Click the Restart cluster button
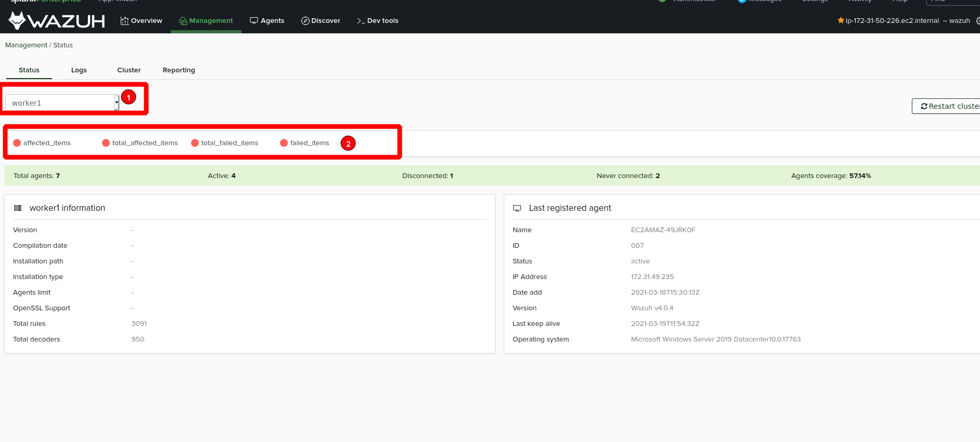Image resolution: width=980 pixels, height=442 pixels. [946, 106]
